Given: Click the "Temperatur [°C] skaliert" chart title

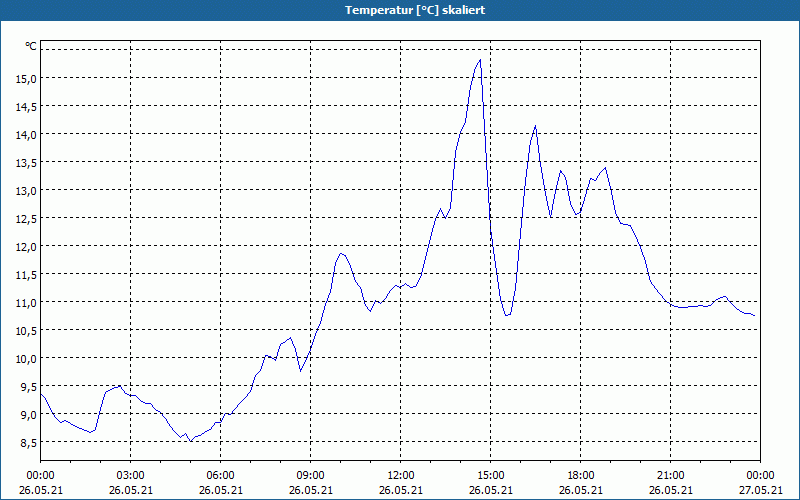Looking at the screenshot, I should [x=415, y=10].
